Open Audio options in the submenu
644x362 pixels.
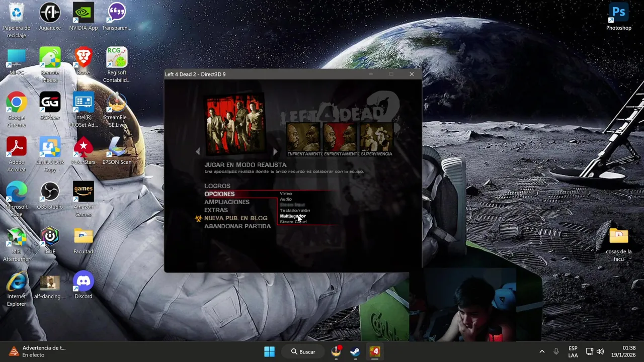point(286,199)
